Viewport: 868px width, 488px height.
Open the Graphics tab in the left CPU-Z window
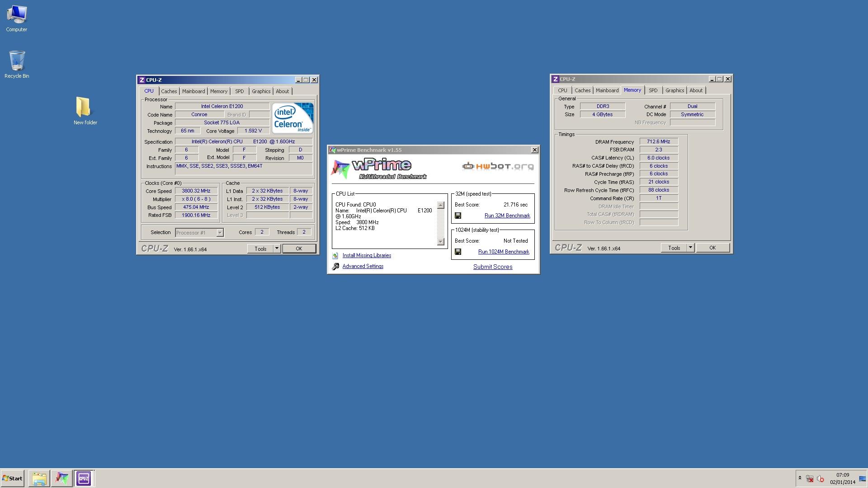pos(261,91)
